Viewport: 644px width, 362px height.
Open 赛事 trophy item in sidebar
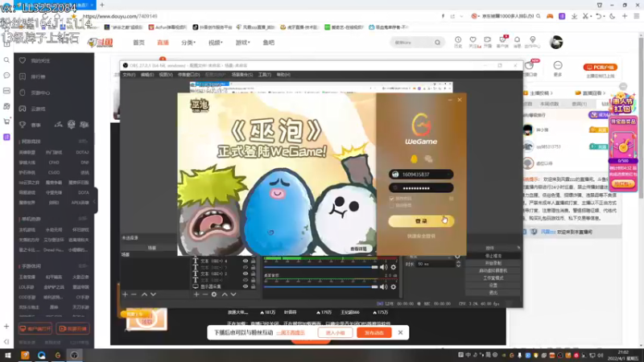click(31, 125)
